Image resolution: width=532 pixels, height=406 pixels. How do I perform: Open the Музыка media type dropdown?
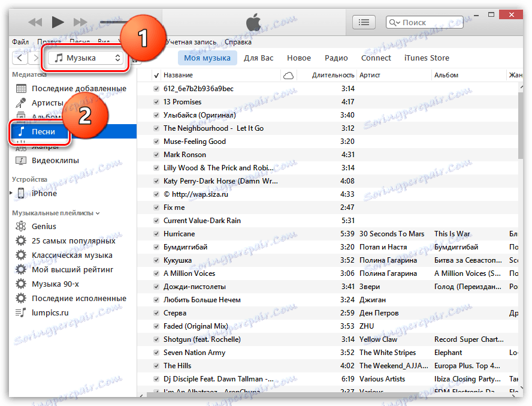click(x=86, y=58)
